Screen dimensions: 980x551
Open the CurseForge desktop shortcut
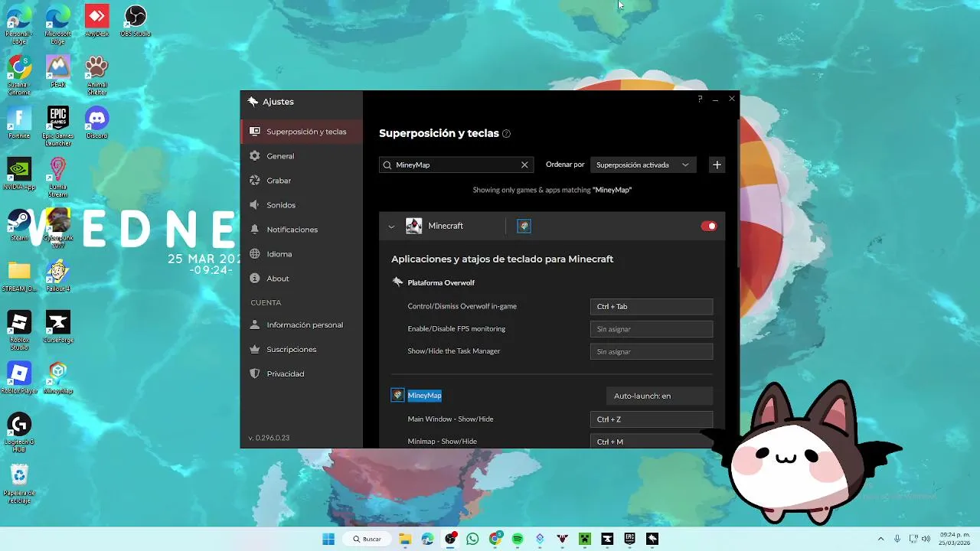(57, 327)
